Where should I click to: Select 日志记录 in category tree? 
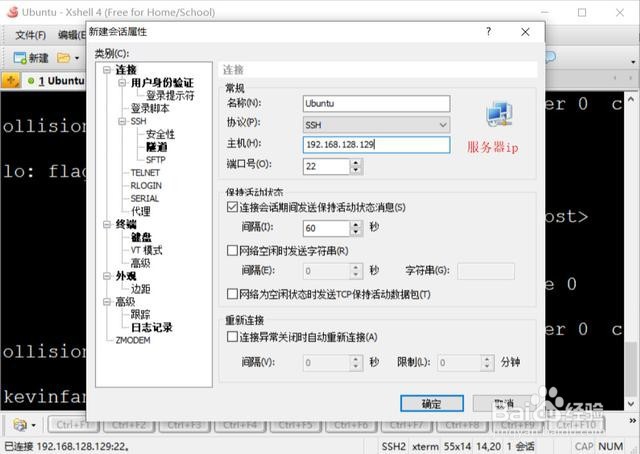pos(151,327)
